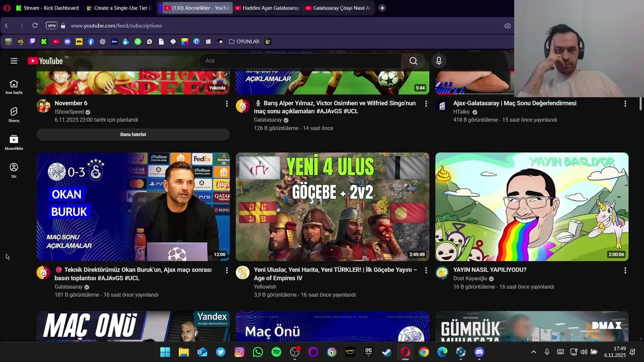This screenshot has height=362, width=644.
Task: Switch to the Haddini Aşan Galatasaray tab
Action: click(x=267, y=8)
